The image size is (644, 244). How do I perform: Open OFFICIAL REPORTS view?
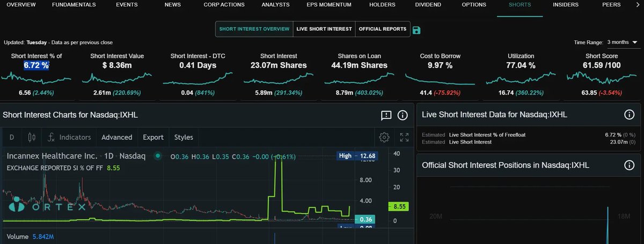382,29
